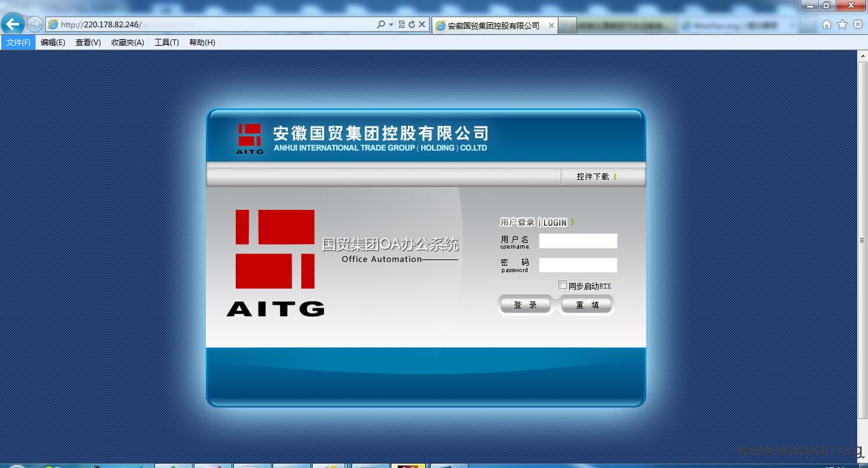Viewport: 868px width, 468px height.
Task: Click the IE page icon in address bar
Action: point(53,24)
